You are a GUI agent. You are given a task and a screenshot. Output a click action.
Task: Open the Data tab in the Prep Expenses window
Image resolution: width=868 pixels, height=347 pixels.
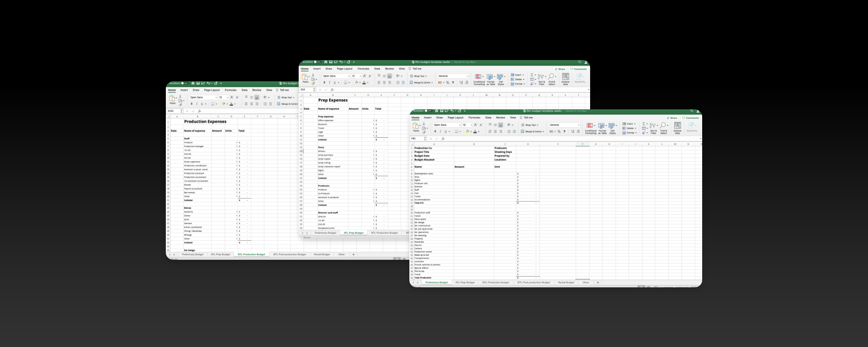point(377,69)
